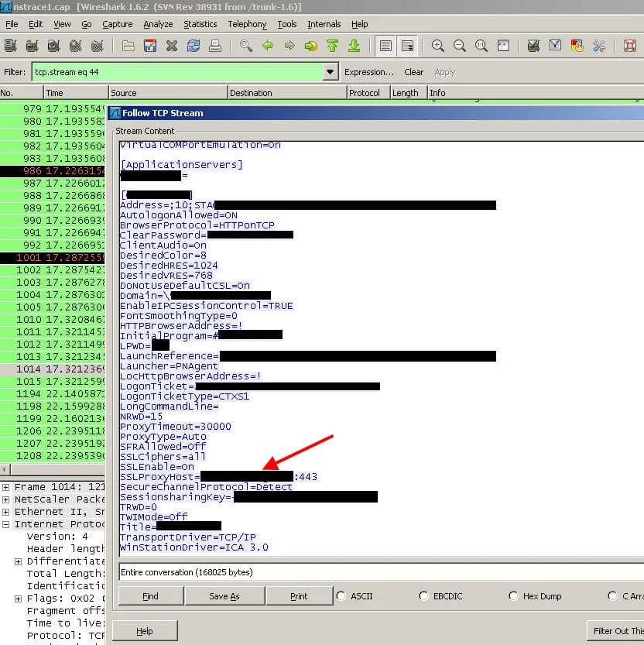Expand the Ethernet II tree node

[5, 512]
